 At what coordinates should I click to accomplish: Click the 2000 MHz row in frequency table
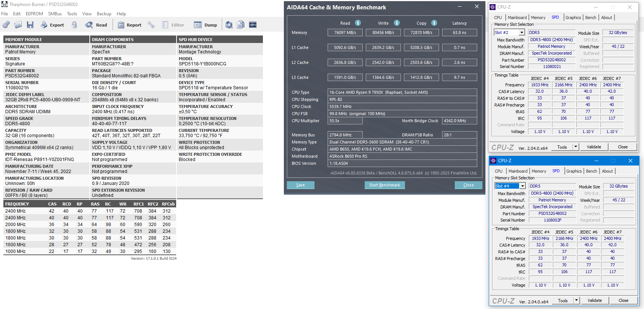pos(89,225)
